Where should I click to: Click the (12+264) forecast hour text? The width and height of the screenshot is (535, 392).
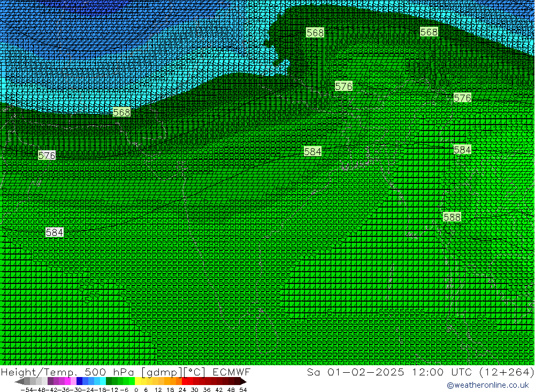506,372
